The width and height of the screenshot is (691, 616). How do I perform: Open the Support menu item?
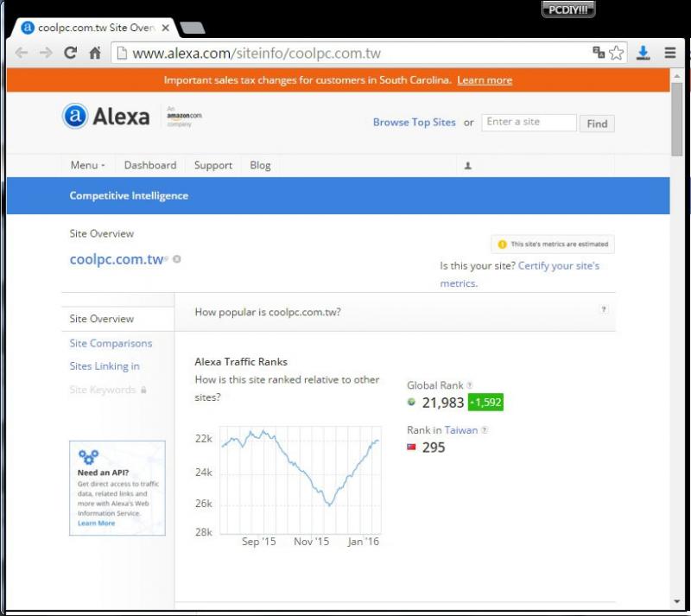[x=213, y=165]
